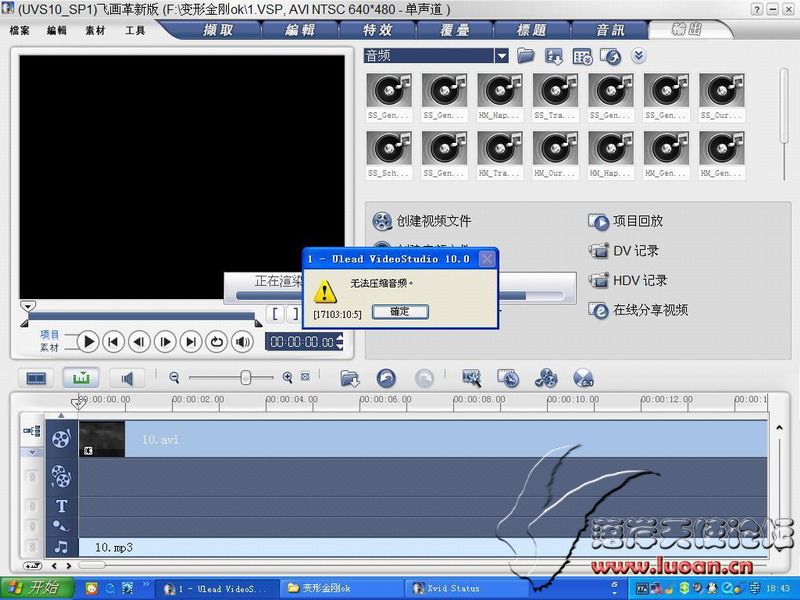Click the insert media files folder icon
Screen dimensions: 800x600
pos(350,379)
